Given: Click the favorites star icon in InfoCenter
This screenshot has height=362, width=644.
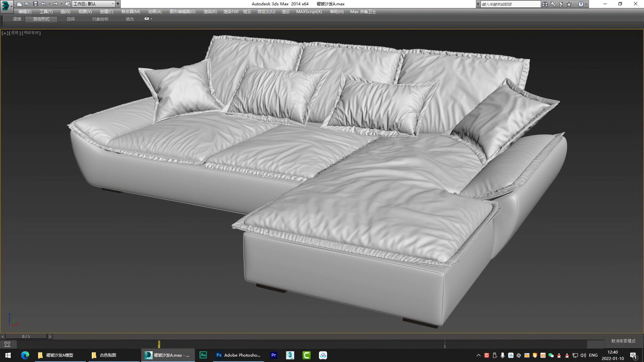Looking at the screenshot, I should [x=569, y=4].
